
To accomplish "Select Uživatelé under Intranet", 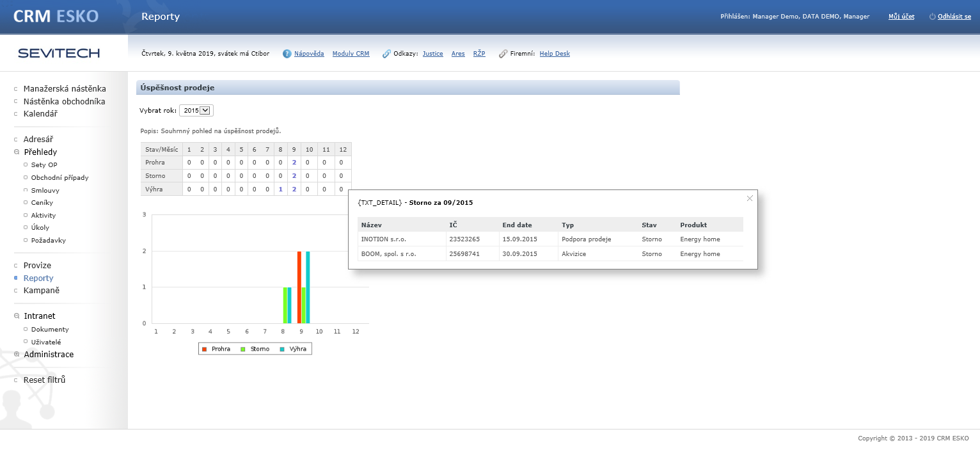I will pyautogui.click(x=46, y=342).
